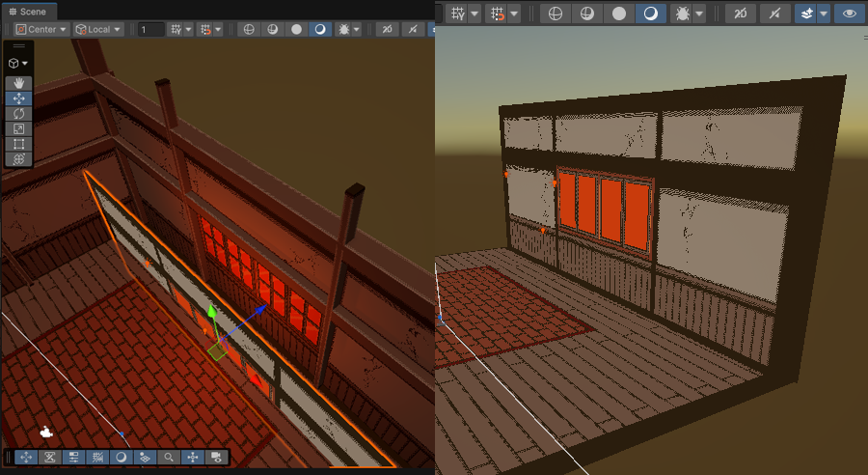Click sliders settings icon in bottom overlay bar
The width and height of the screenshot is (868, 475).
point(73,458)
